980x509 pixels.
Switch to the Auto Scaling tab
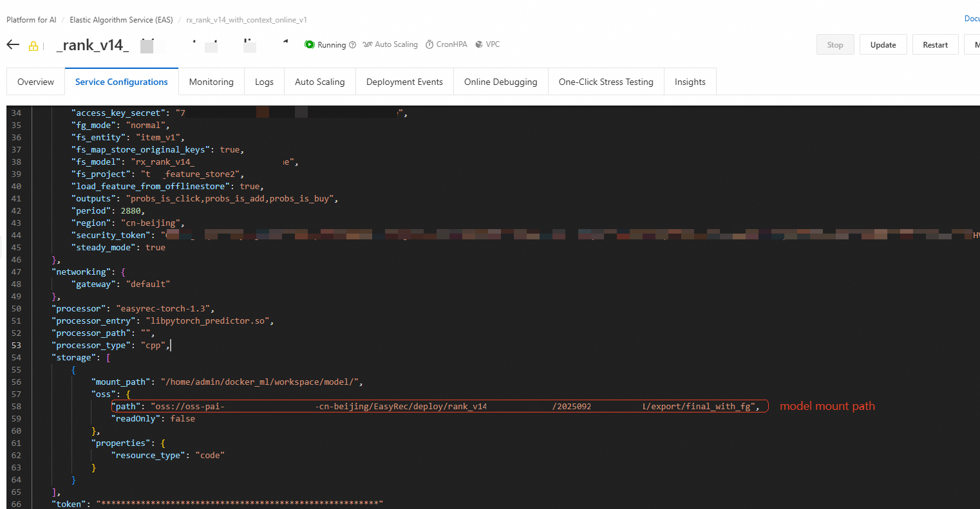(320, 82)
